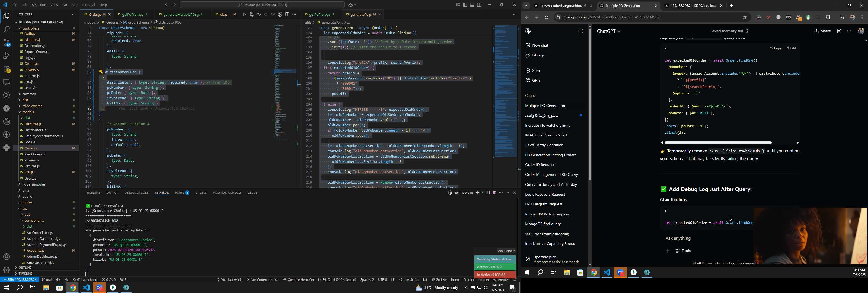Open Chrome Extensions puzzle icon

828,17
